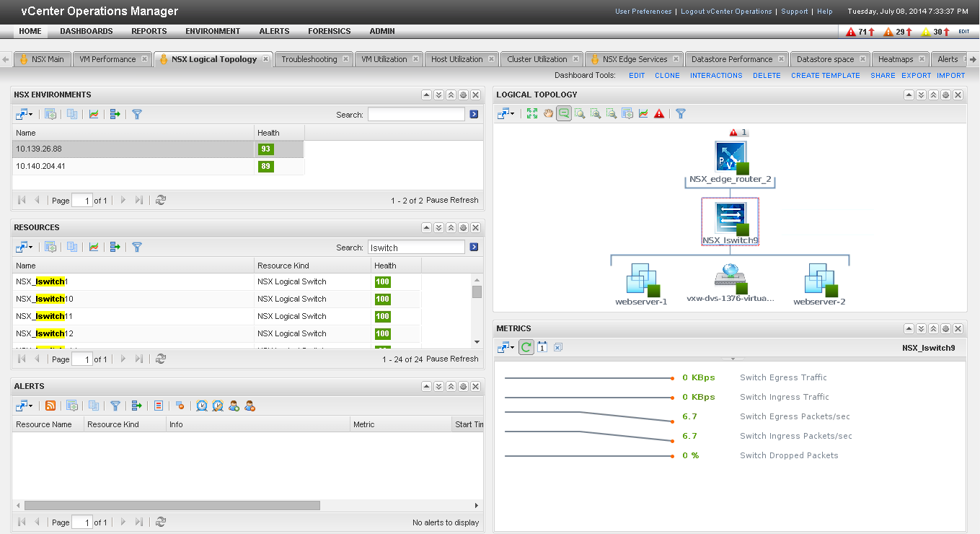This screenshot has width=980, height=534.
Task: Open the ALERTS menu
Action: [275, 31]
